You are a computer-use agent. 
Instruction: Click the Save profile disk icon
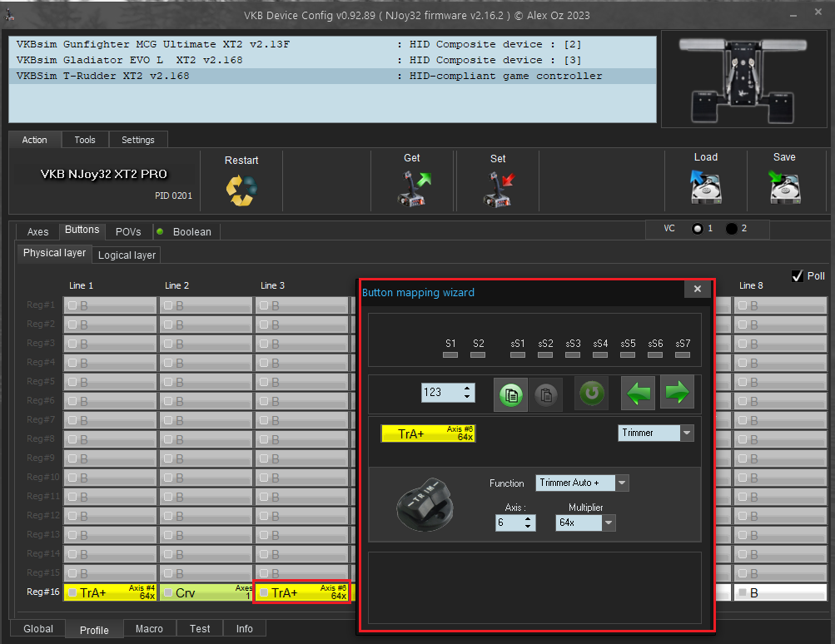pos(783,188)
